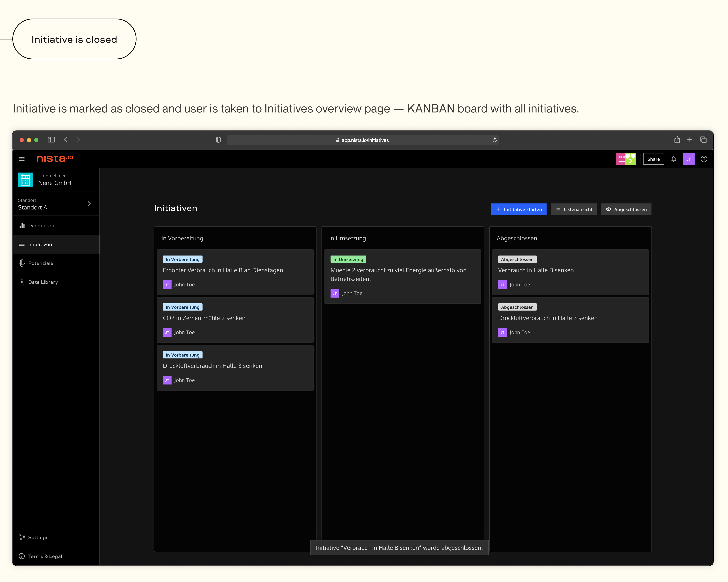Click the Share button
Screen dimensions: 728x582
[653, 159]
